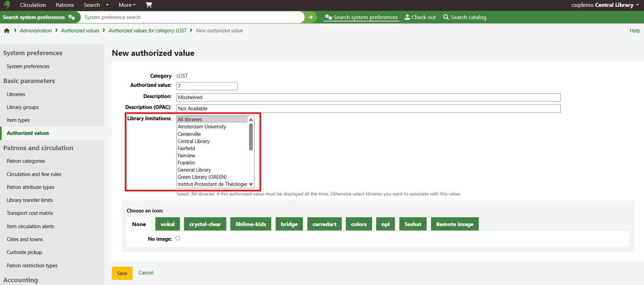Open the More dropdown menu
The width and height of the screenshot is (644, 285).
pyautogui.click(x=127, y=5)
